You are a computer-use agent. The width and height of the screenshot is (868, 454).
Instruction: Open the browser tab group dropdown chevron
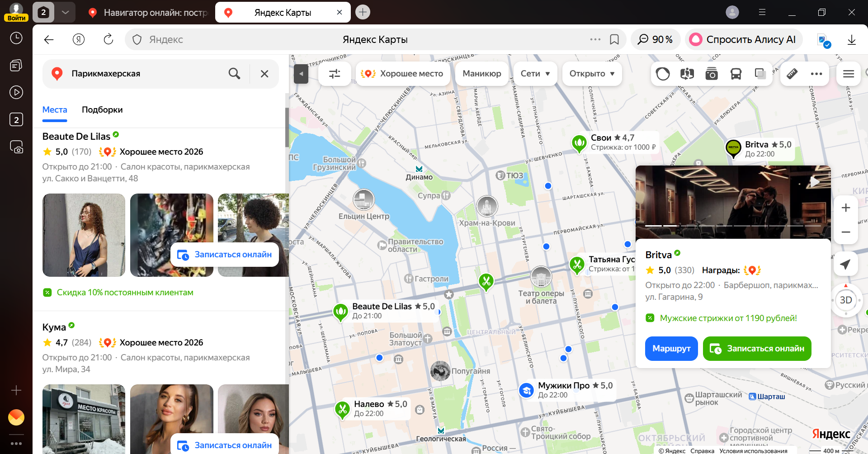[x=65, y=12]
